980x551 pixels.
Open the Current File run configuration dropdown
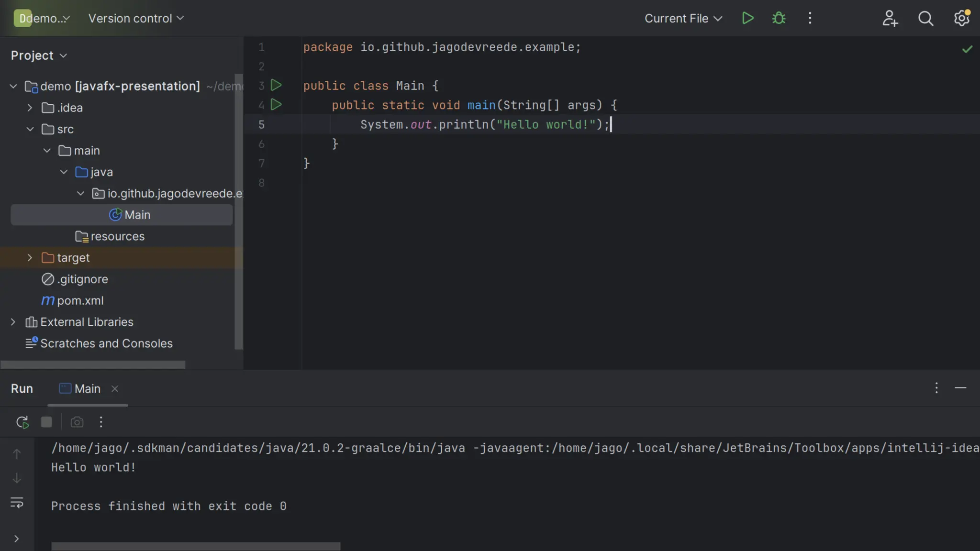pyautogui.click(x=683, y=19)
